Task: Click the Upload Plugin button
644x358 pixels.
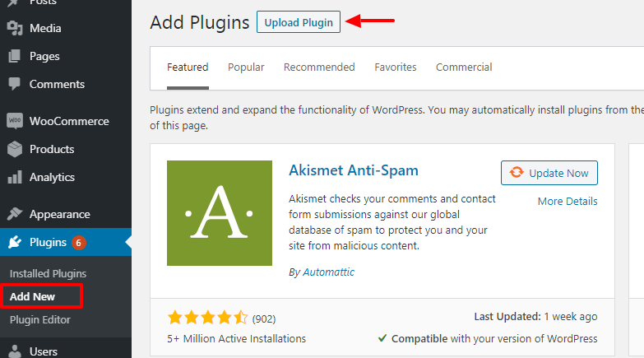Action: click(x=299, y=22)
